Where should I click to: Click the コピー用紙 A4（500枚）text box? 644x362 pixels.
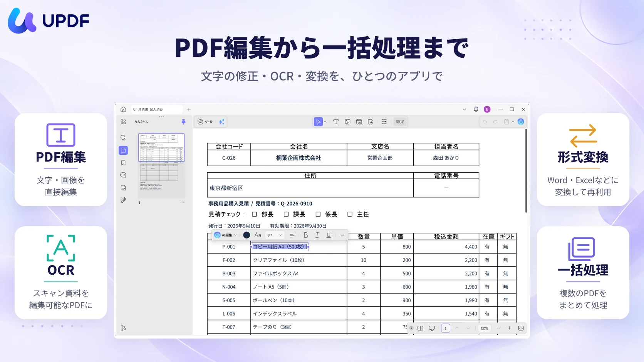[x=280, y=247]
